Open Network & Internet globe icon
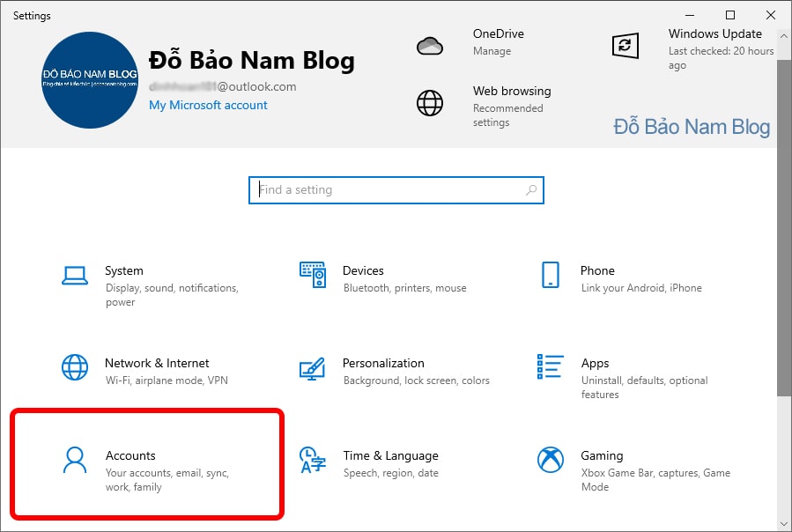The image size is (792, 532). point(75,366)
